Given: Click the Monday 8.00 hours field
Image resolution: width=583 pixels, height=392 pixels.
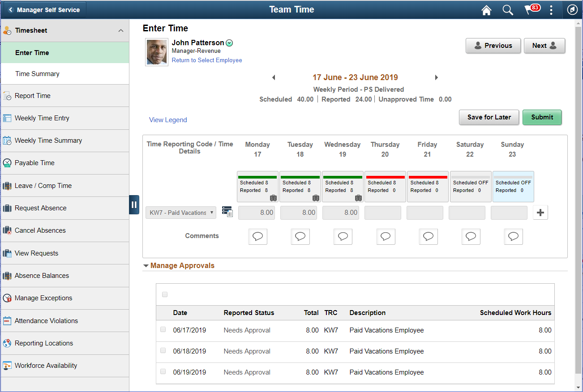Looking at the screenshot, I should point(257,213).
